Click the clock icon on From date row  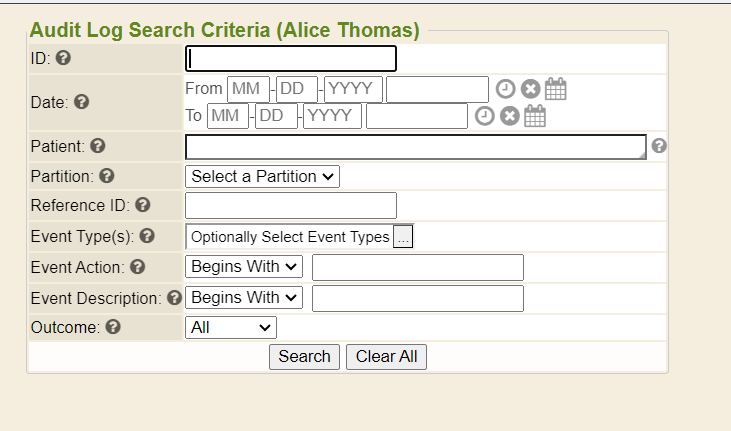(x=505, y=89)
